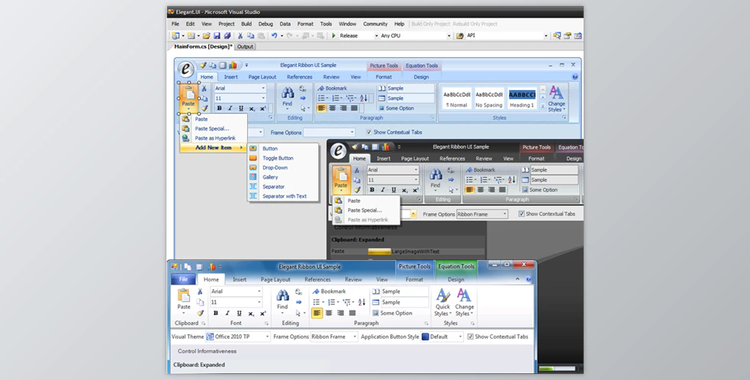Select the Add New Item menu entry

click(213, 148)
